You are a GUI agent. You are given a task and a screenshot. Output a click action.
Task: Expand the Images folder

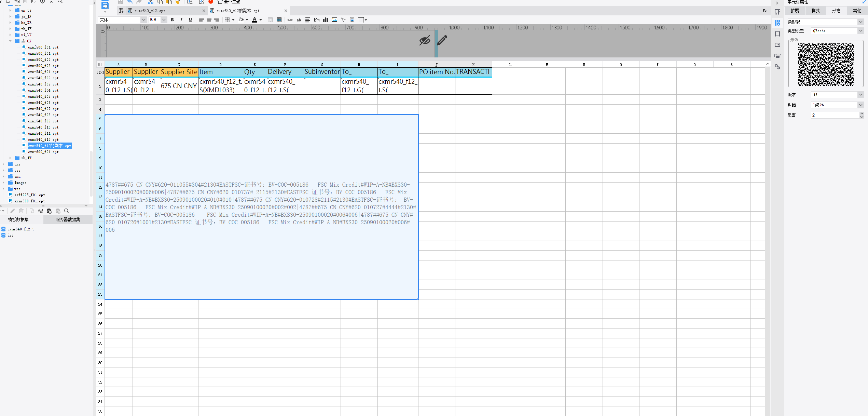click(3, 183)
